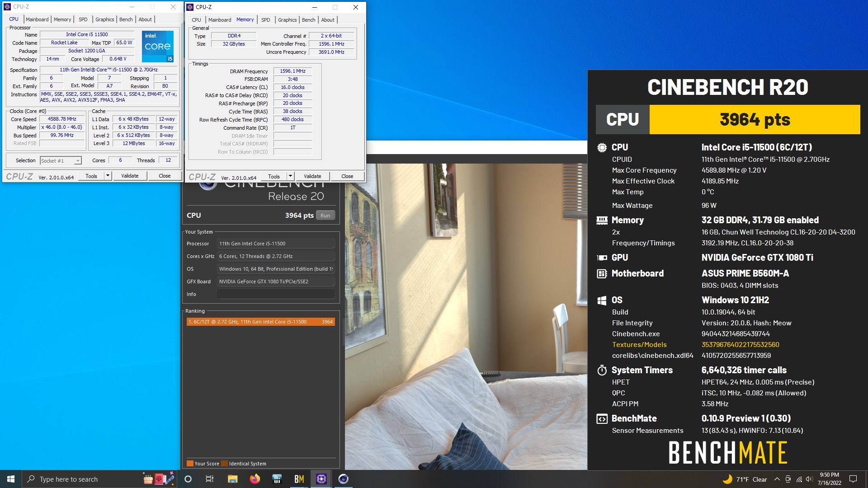
Task: Select Bench tab in the Memory CPU-Z window
Action: (x=309, y=20)
